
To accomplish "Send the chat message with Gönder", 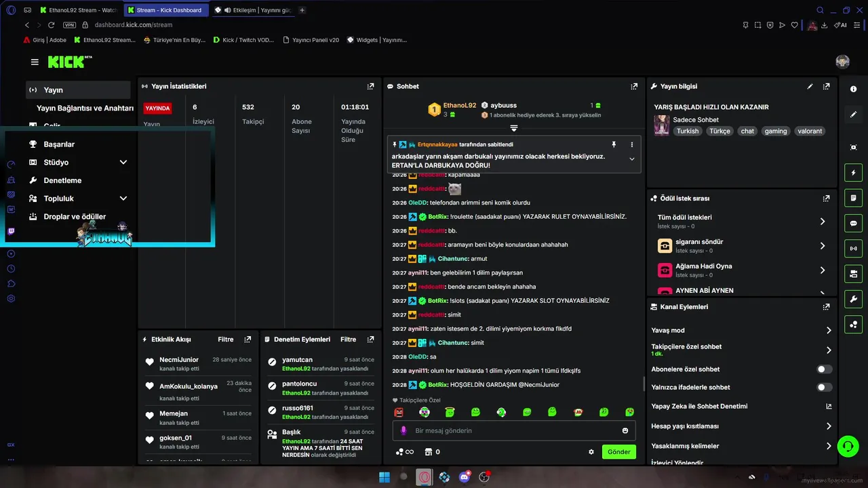I will pos(619,452).
